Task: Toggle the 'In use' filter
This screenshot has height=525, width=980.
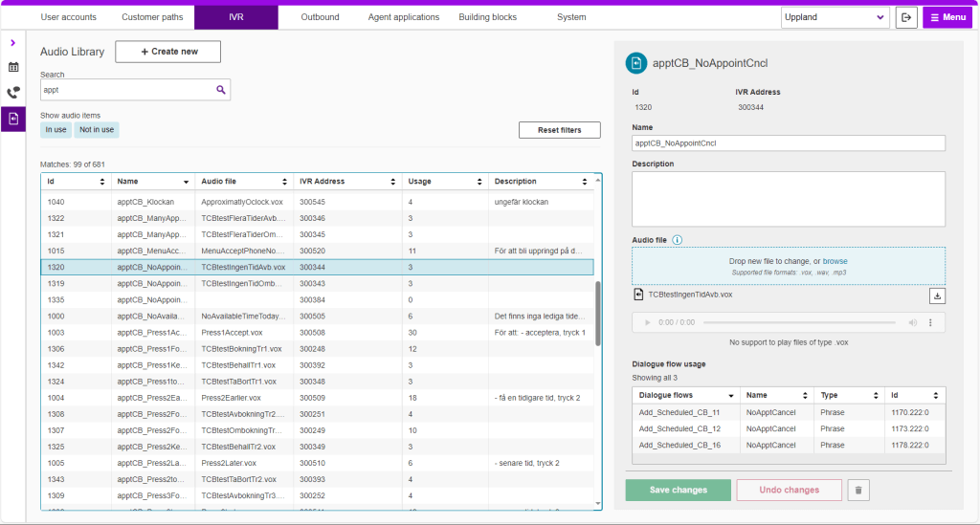Action: (x=56, y=130)
